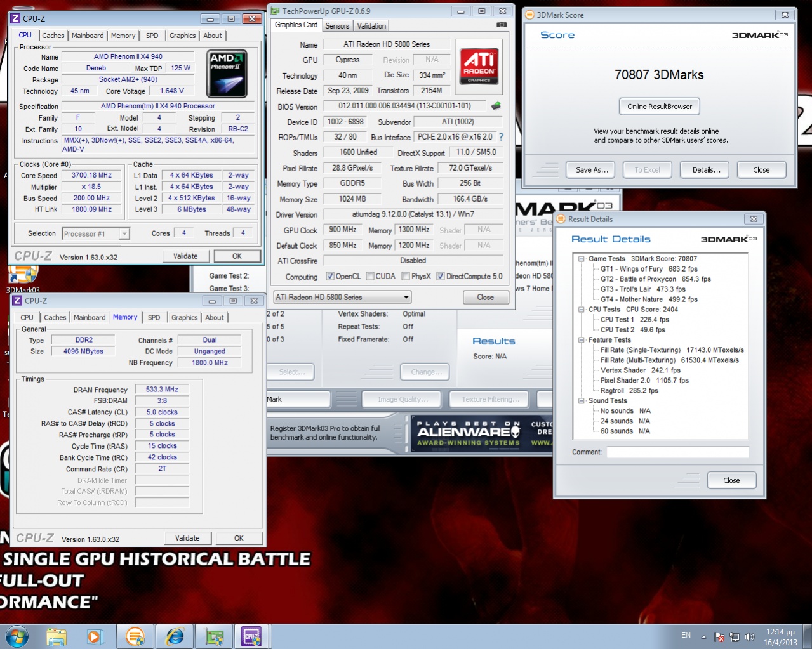Open Details... in 3DMark Score window
Screen dimensions: 812x649
(706, 169)
